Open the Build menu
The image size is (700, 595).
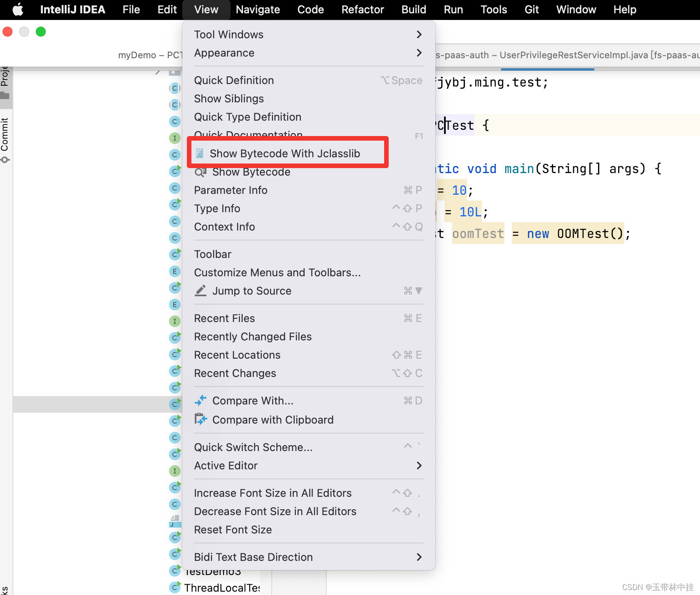pyautogui.click(x=414, y=10)
